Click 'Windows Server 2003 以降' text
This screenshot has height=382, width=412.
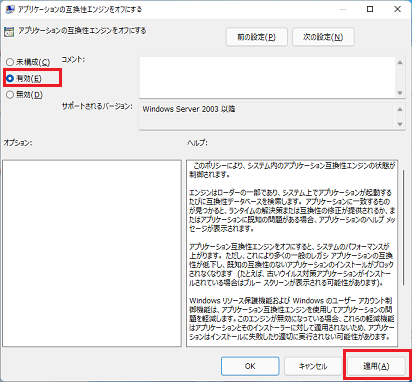point(189,109)
